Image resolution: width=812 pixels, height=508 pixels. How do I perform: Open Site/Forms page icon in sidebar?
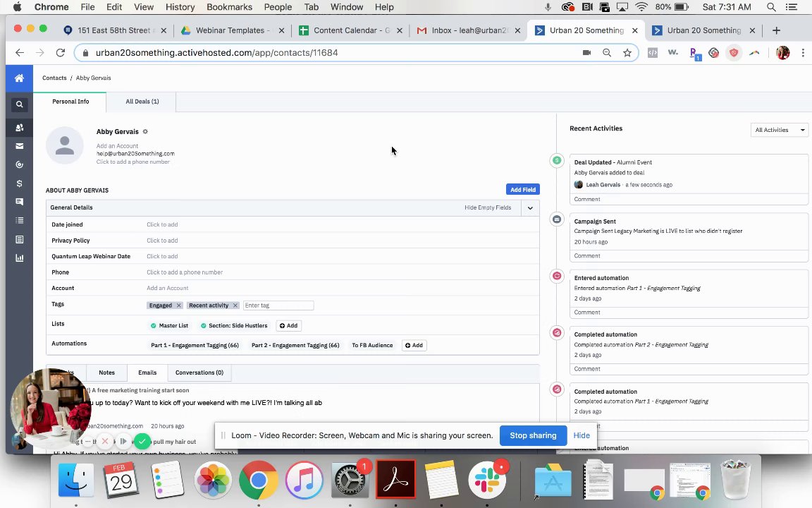click(x=19, y=239)
